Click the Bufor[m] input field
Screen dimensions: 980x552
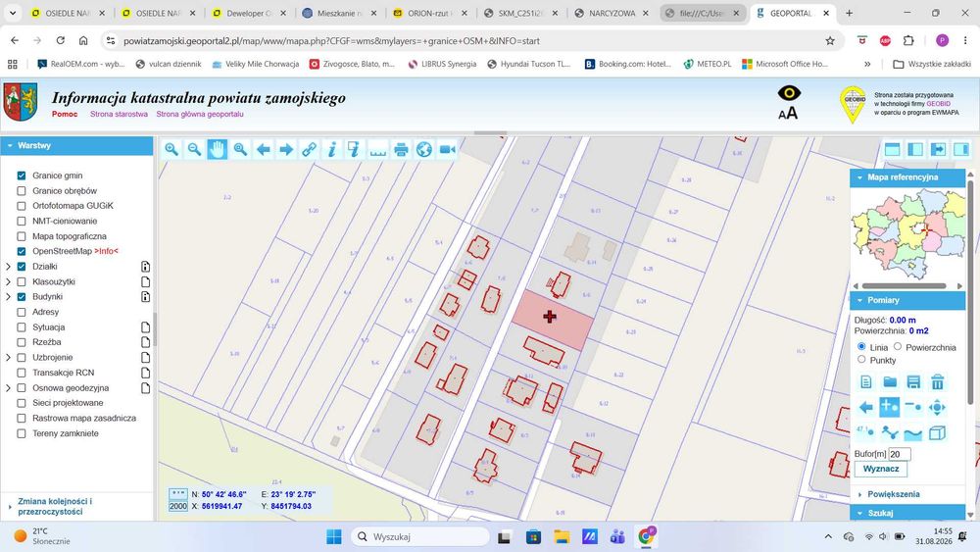point(900,455)
